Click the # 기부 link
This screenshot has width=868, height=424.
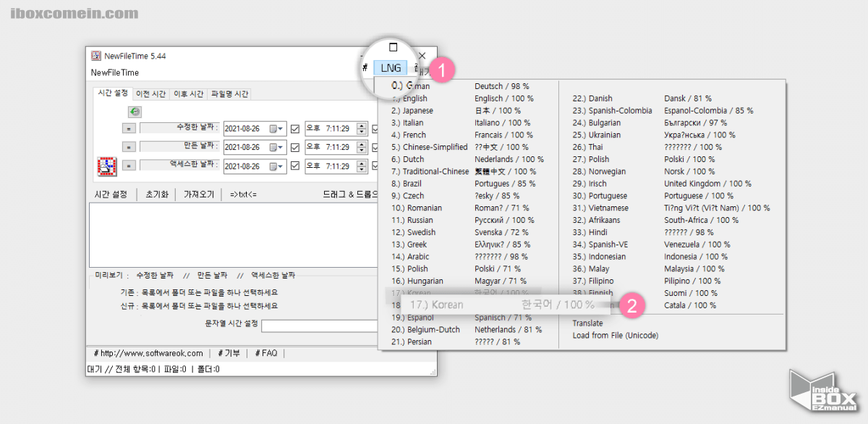pyautogui.click(x=229, y=353)
